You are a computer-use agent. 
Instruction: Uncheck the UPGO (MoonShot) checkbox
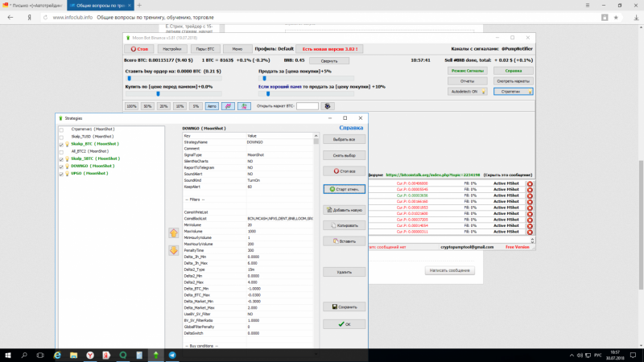click(x=62, y=174)
